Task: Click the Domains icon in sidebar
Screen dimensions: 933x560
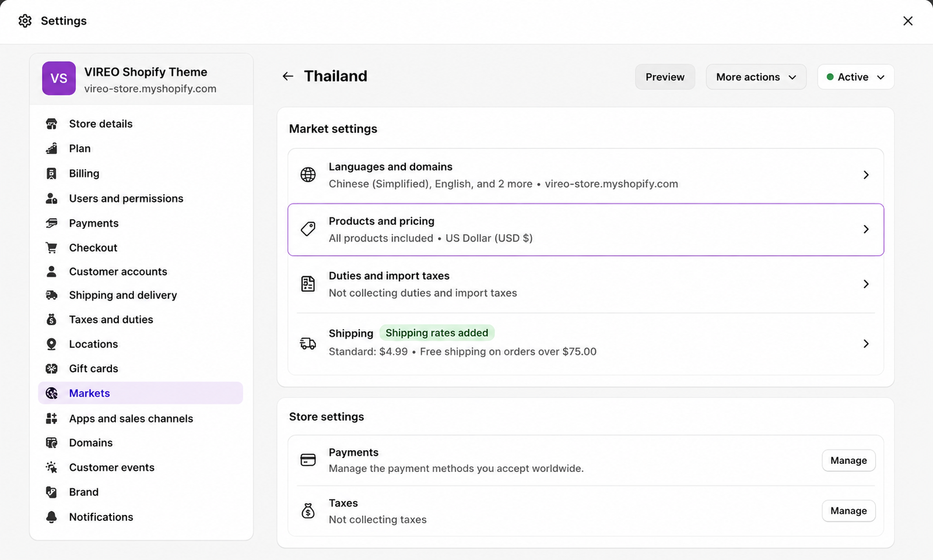Action: pos(51,443)
